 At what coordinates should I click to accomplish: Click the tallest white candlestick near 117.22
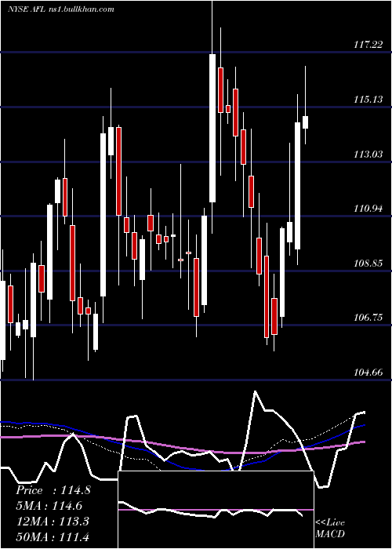[x=212, y=128]
